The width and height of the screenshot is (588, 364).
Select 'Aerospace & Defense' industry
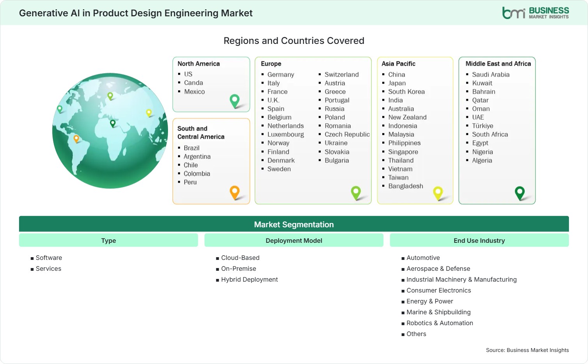pyautogui.click(x=438, y=268)
